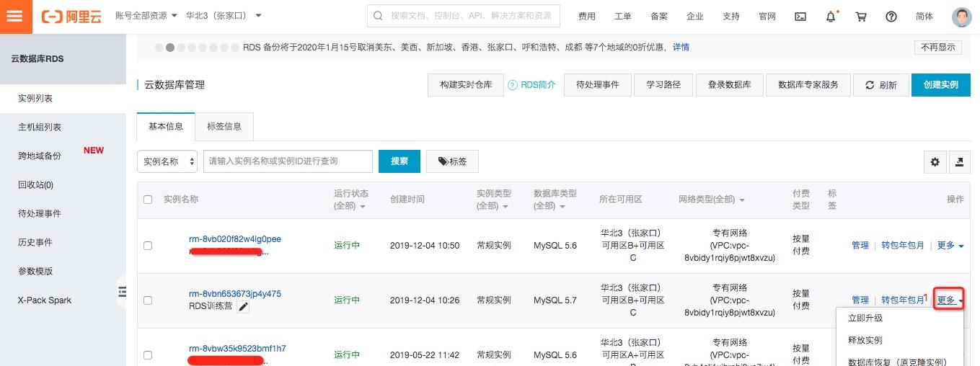Open 账号全部资源 dropdown
The width and height of the screenshot is (980, 366).
pos(146,15)
